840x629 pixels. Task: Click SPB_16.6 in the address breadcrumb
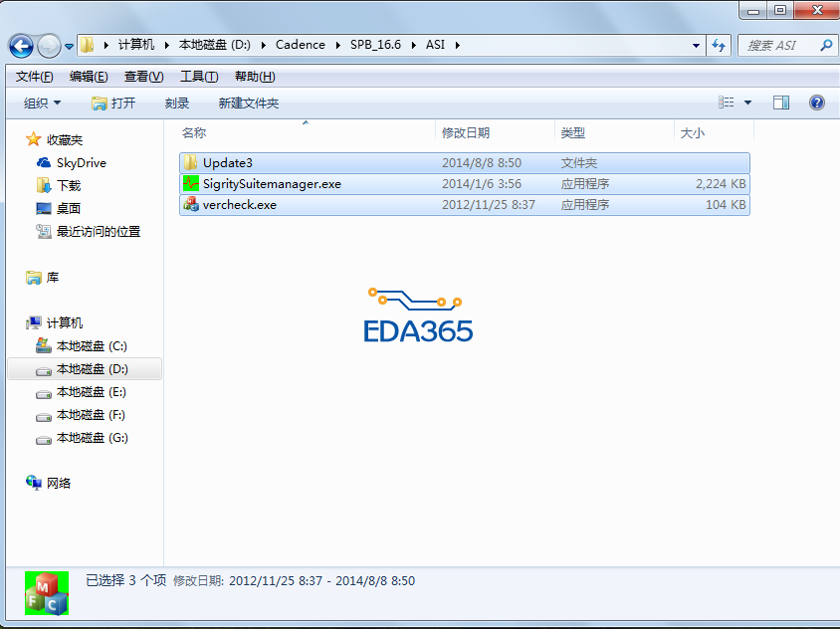click(375, 45)
